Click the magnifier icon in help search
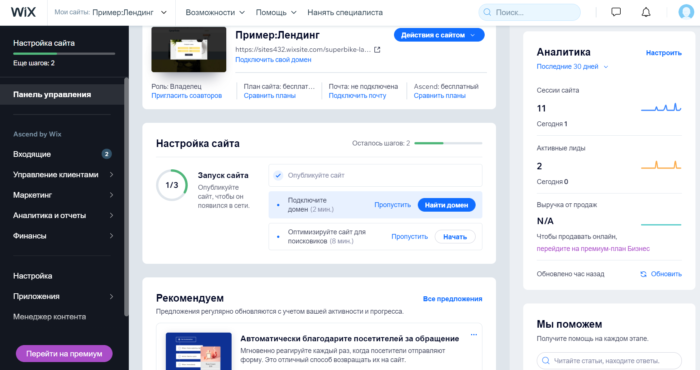The image size is (700, 370). (546, 361)
